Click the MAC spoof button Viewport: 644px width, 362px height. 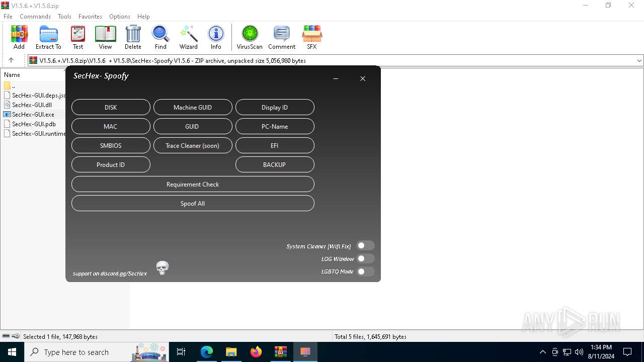(111, 126)
